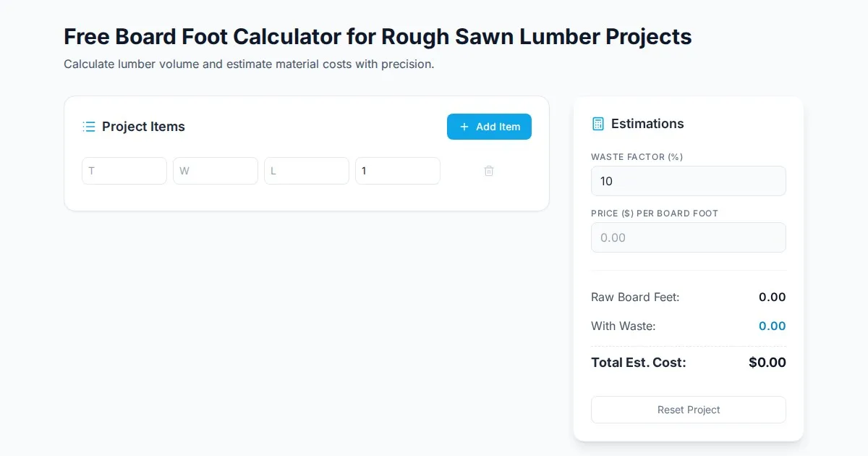Image resolution: width=868 pixels, height=456 pixels.
Task: Click the Raw Board Feet value 0.00
Action: (x=772, y=297)
